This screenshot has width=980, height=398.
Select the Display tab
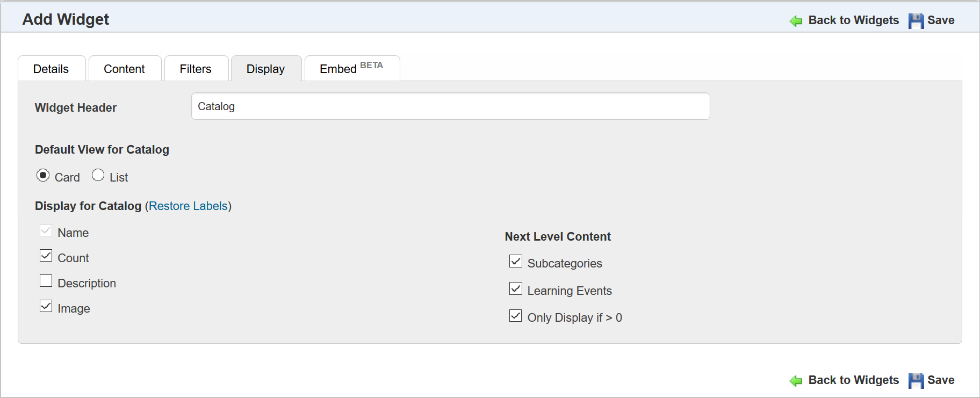point(265,69)
